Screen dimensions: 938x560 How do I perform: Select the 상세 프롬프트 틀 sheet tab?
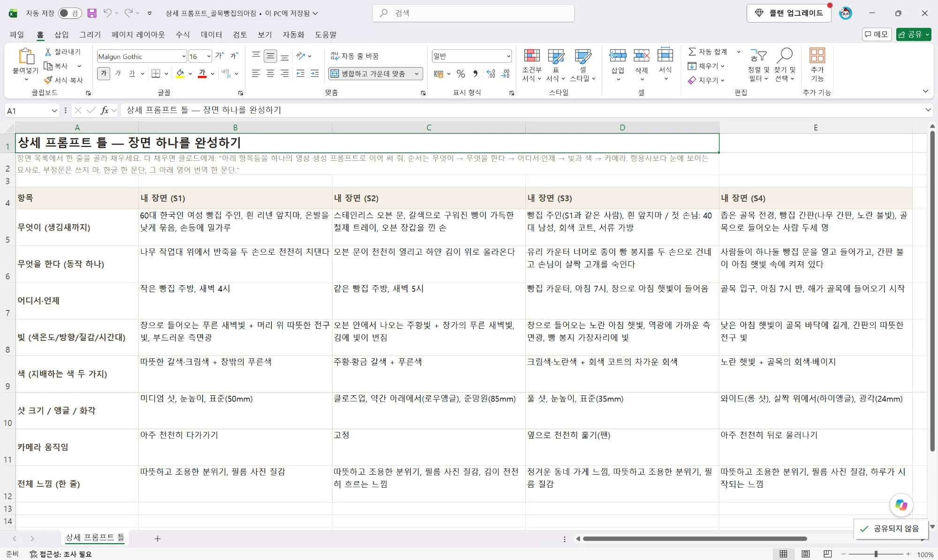pos(95,537)
